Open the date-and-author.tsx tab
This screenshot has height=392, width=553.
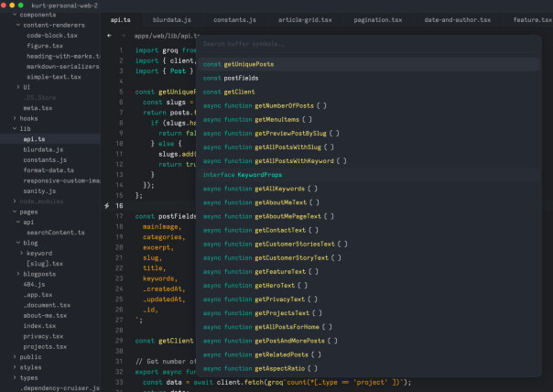click(458, 20)
